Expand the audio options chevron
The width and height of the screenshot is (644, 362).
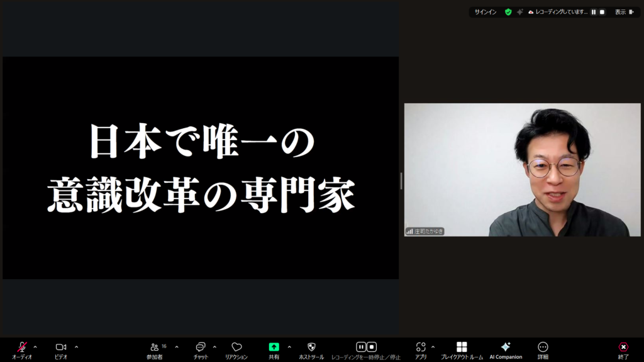(35, 347)
